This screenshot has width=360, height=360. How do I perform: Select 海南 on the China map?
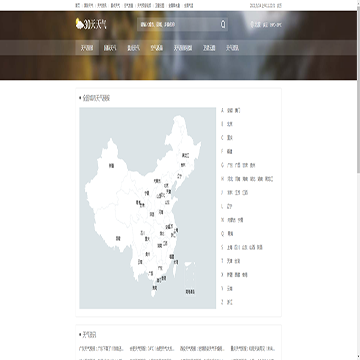pyautogui.click(x=155, y=287)
